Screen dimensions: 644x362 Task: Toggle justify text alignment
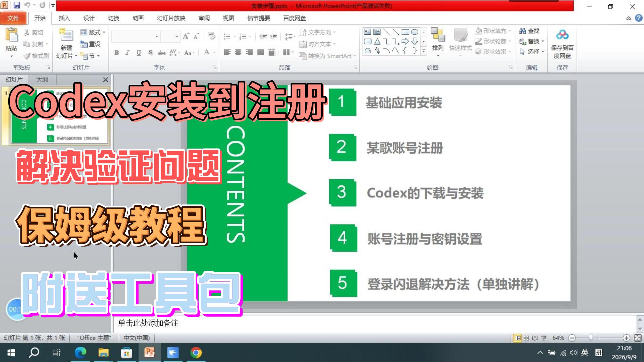pyautogui.click(x=260, y=52)
